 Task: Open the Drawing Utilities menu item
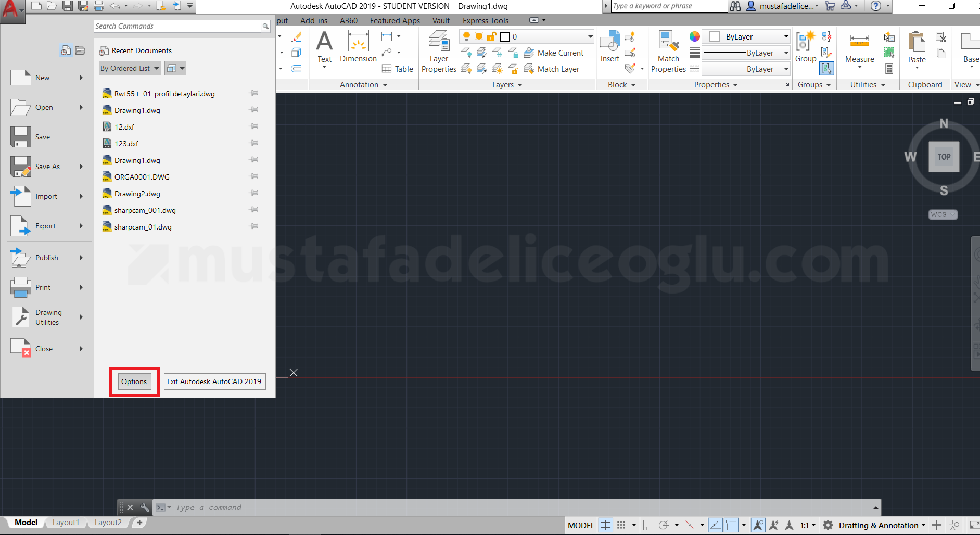[47, 317]
